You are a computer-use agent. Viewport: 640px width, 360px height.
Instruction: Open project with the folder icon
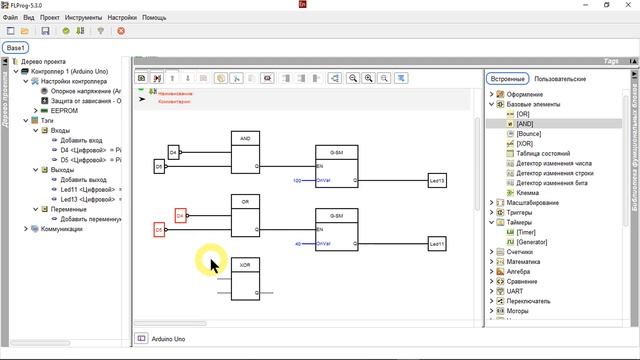click(x=24, y=31)
